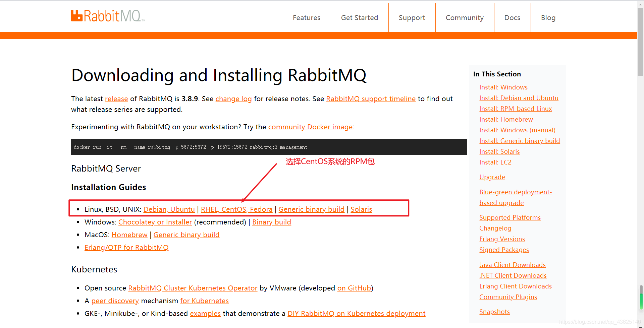
Task: Click the 'Installation Guides' heading
Action: click(108, 187)
